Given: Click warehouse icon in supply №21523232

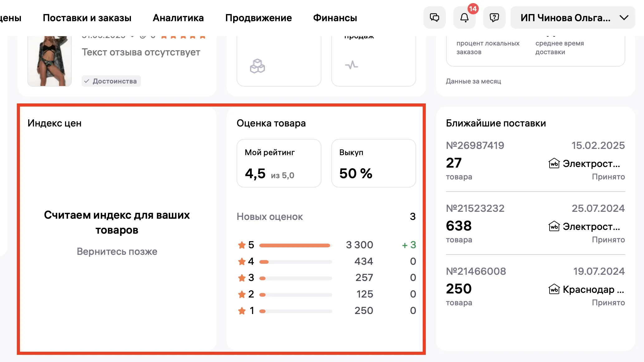Looking at the screenshot, I should (x=554, y=226).
